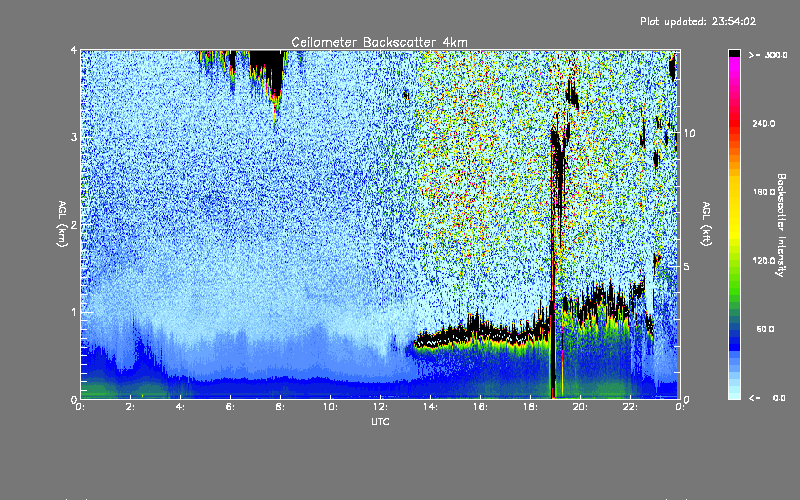Click the '6:' tick label on x-axis

point(230,407)
